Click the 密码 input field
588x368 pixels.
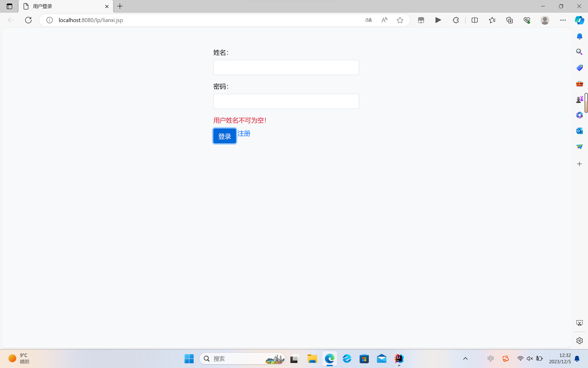tap(286, 101)
